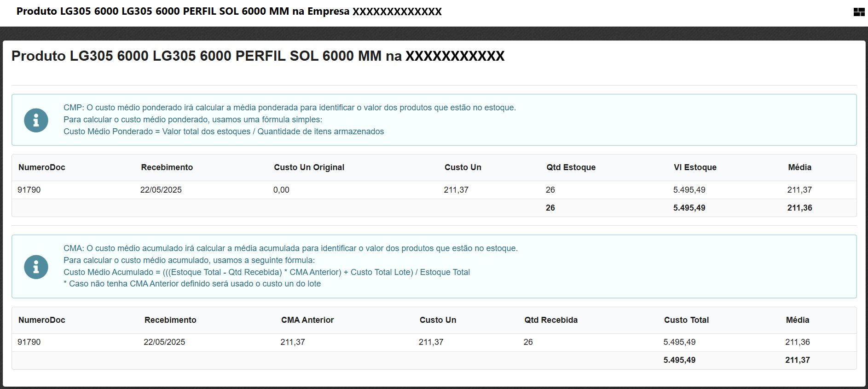The image size is (868, 389).
Task: Click document number 91790 in the CMP table
Action: coord(29,190)
